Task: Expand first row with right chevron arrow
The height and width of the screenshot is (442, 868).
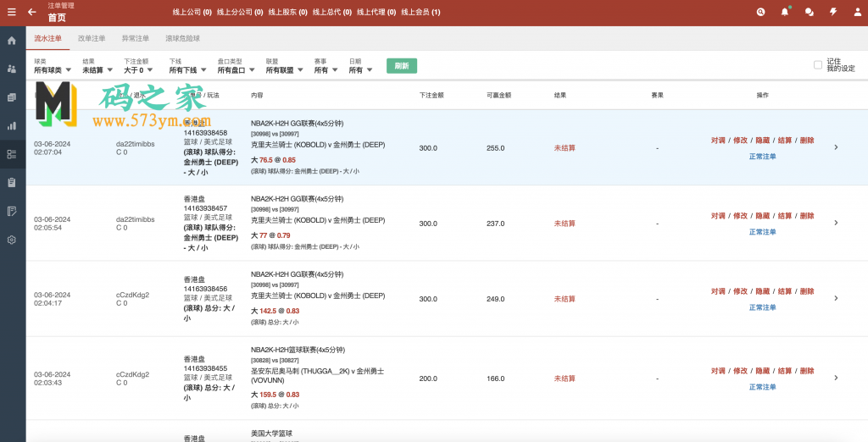Action: 836,147
